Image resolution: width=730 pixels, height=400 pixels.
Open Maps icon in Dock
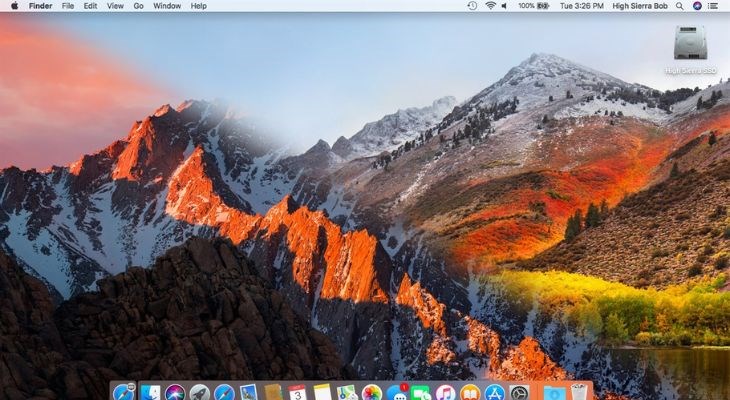[x=347, y=392]
